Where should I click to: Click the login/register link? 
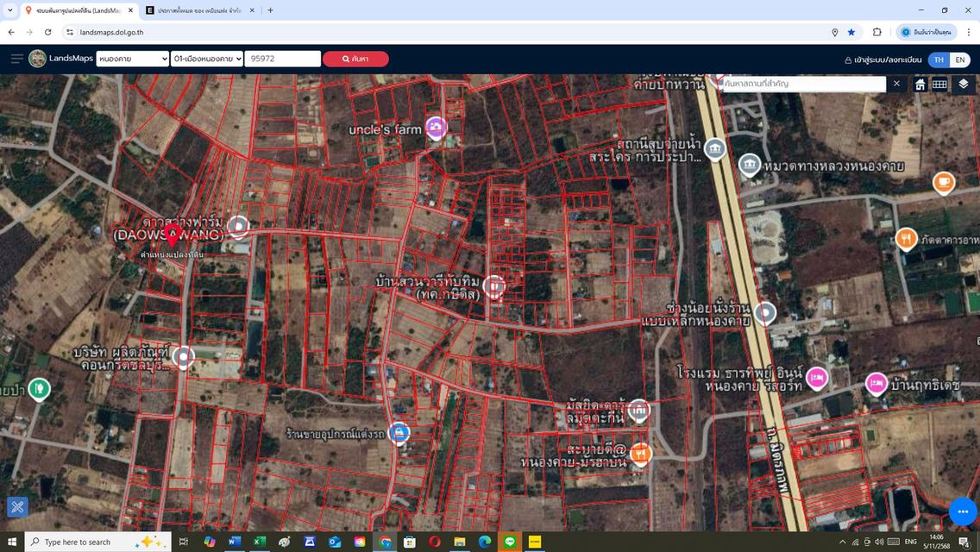(883, 60)
